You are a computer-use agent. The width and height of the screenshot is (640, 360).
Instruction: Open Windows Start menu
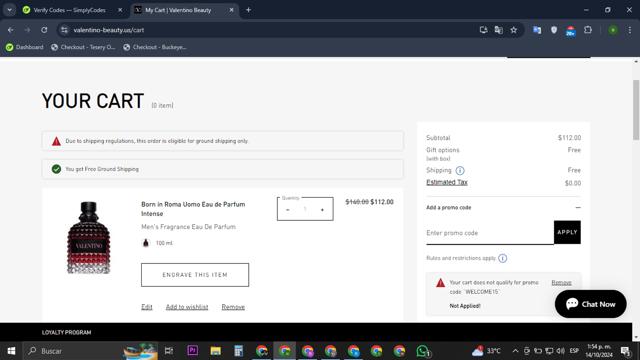tap(11, 351)
